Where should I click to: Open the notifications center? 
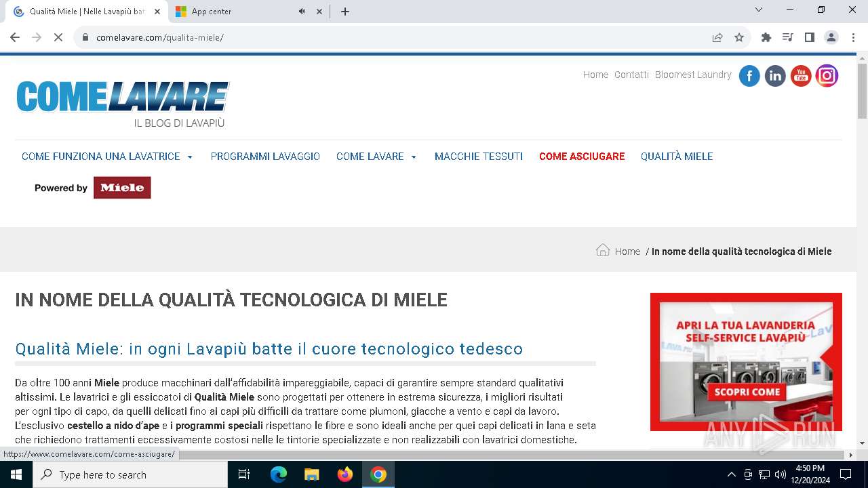tap(846, 474)
